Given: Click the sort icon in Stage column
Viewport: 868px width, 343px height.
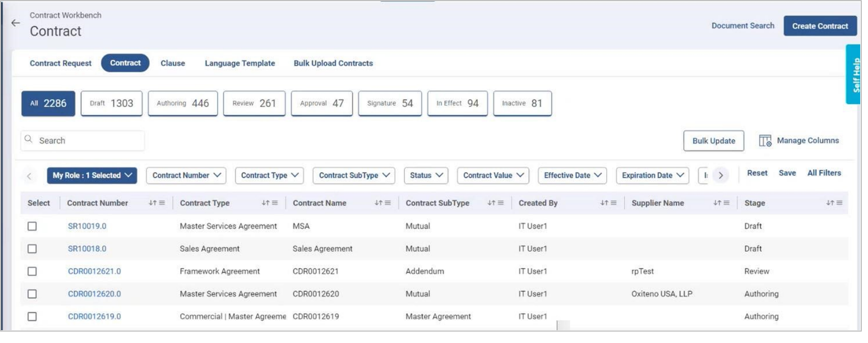Looking at the screenshot, I should 830,203.
